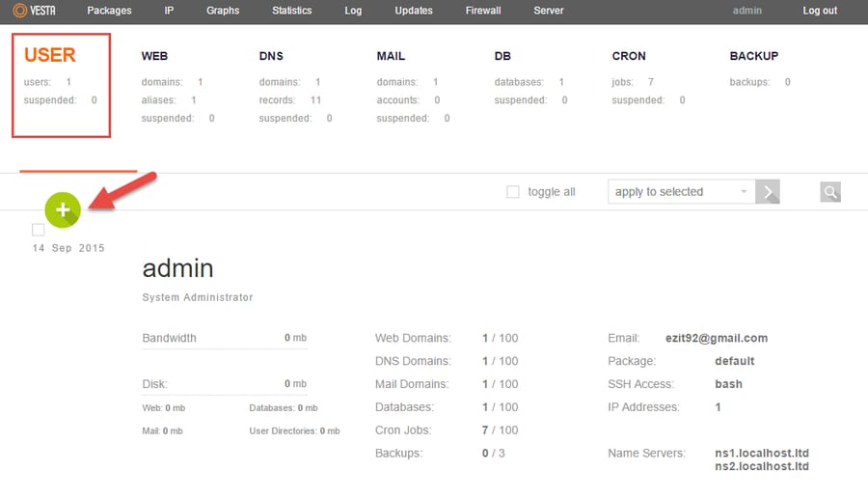Click the Bandwidth 0 mb value
Viewport: 868px width, 499px height.
click(296, 338)
